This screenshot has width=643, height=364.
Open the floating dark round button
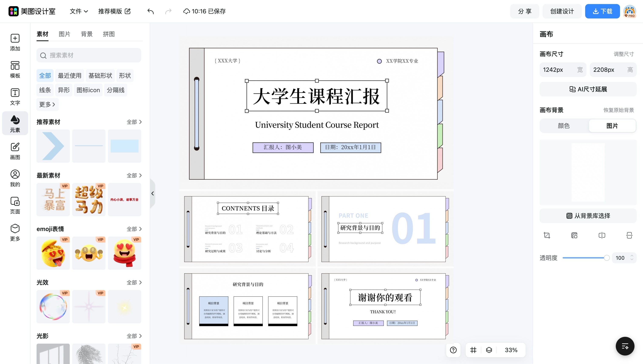[625, 346]
